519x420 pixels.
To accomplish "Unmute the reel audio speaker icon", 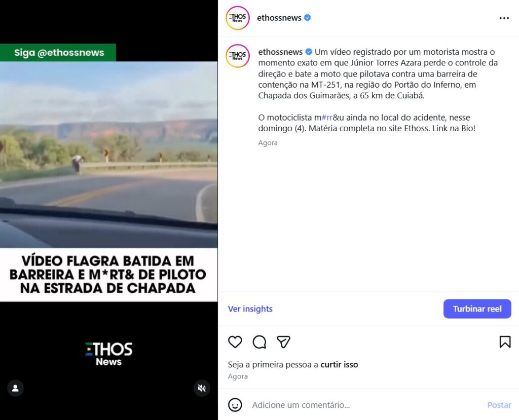I will click(202, 388).
